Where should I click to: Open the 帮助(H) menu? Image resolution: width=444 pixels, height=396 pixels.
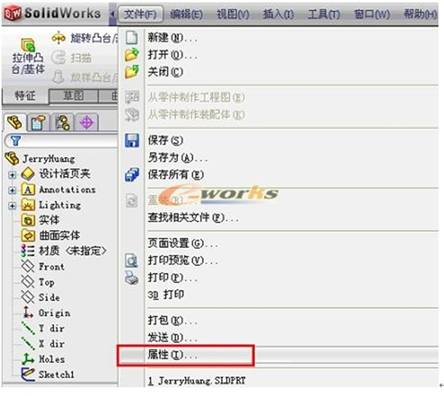[420, 14]
